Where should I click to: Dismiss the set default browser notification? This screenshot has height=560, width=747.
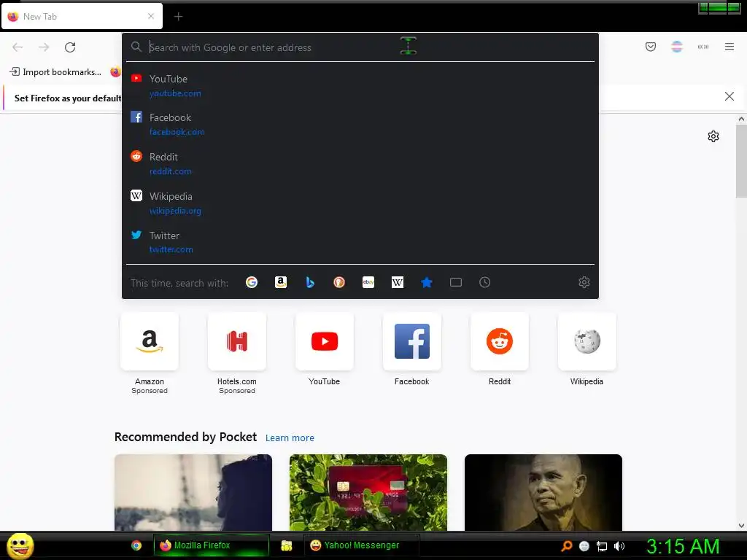(x=729, y=97)
